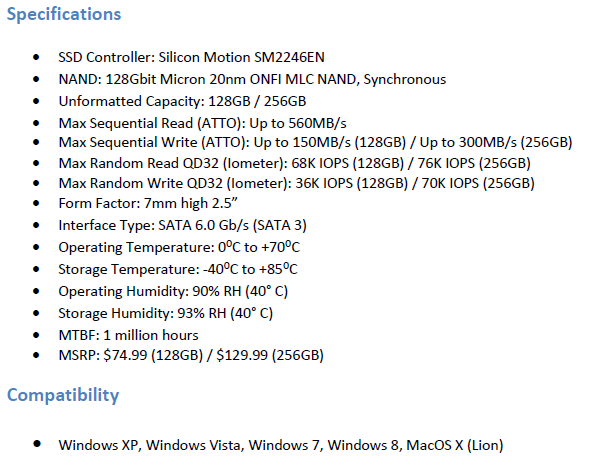Screen dimensions: 593x469
Task: Click the Max Random Read QD32 line
Action: [295, 163]
